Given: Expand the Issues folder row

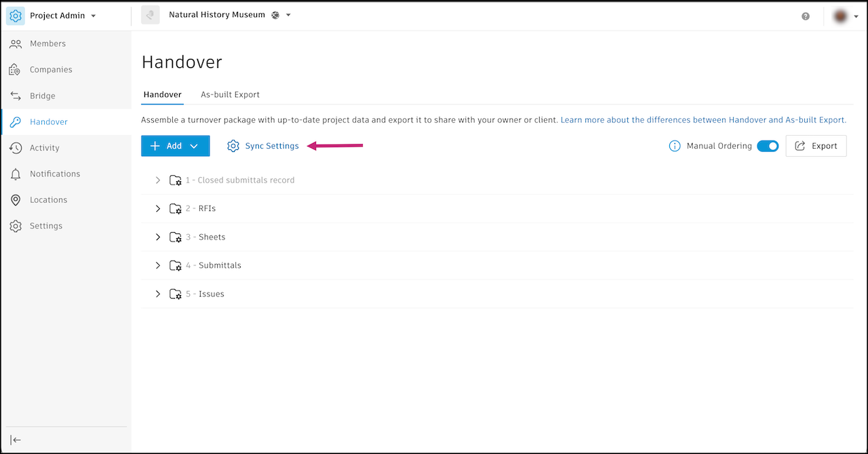Looking at the screenshot, I should pos(158,294).
